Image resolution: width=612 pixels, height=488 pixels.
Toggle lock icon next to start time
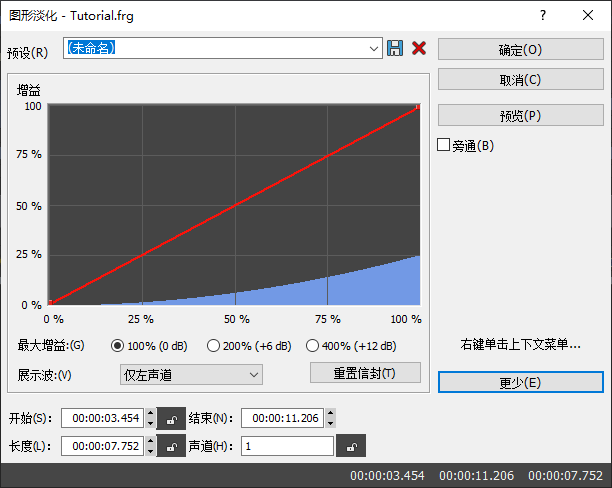[x=171, y=418]
